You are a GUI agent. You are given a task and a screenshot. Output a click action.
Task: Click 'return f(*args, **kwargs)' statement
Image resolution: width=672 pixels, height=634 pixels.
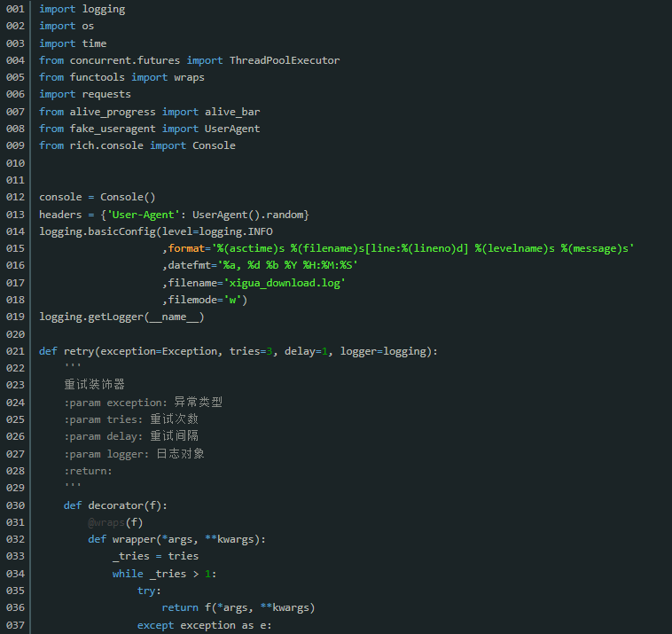pyautogui.click(x=238, y=608)
